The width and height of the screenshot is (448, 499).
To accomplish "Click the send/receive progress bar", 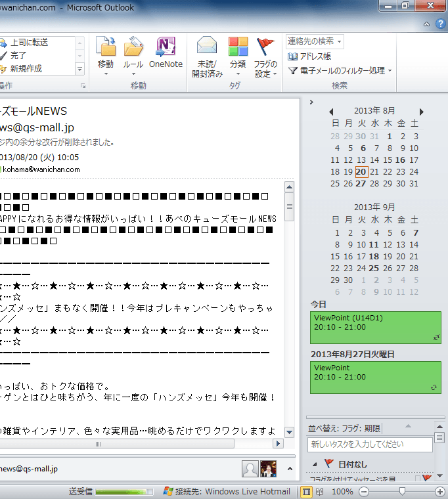I will point(124,492).
